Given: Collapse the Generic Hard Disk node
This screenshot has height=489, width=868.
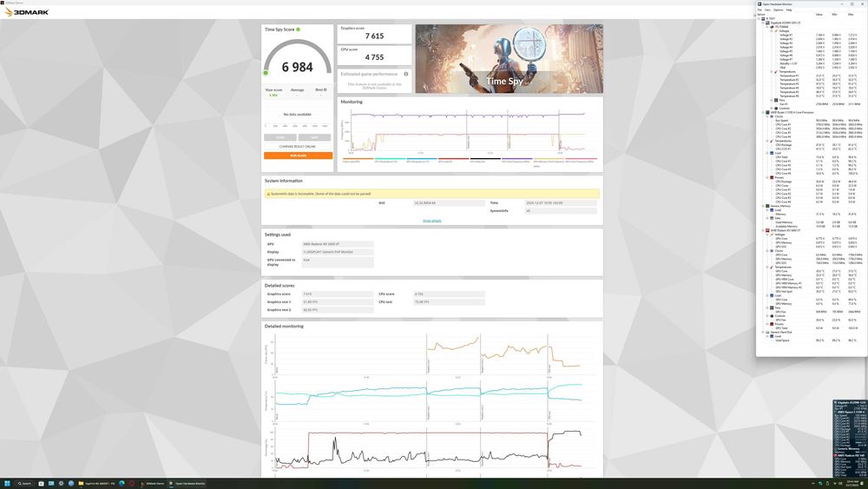Looking at the screenshot, I should click(x=763, y=333).
